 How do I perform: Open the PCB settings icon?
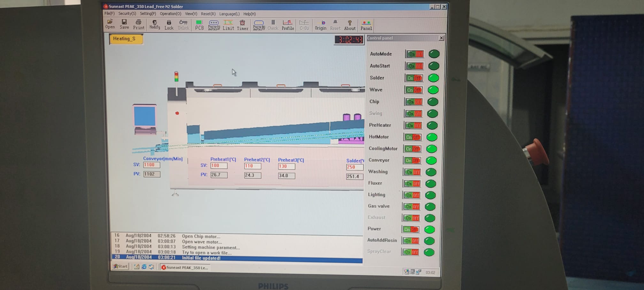click(x=199, y=25)
